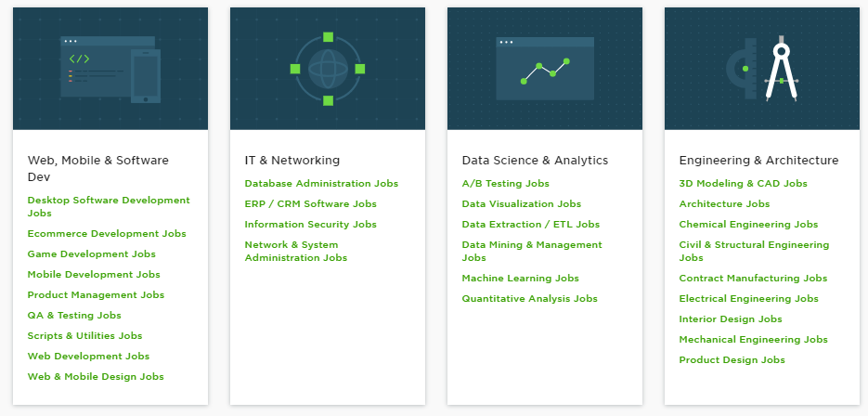
Task: Open Quantitative Analysis Jobs link
Action: coord(530,299)
